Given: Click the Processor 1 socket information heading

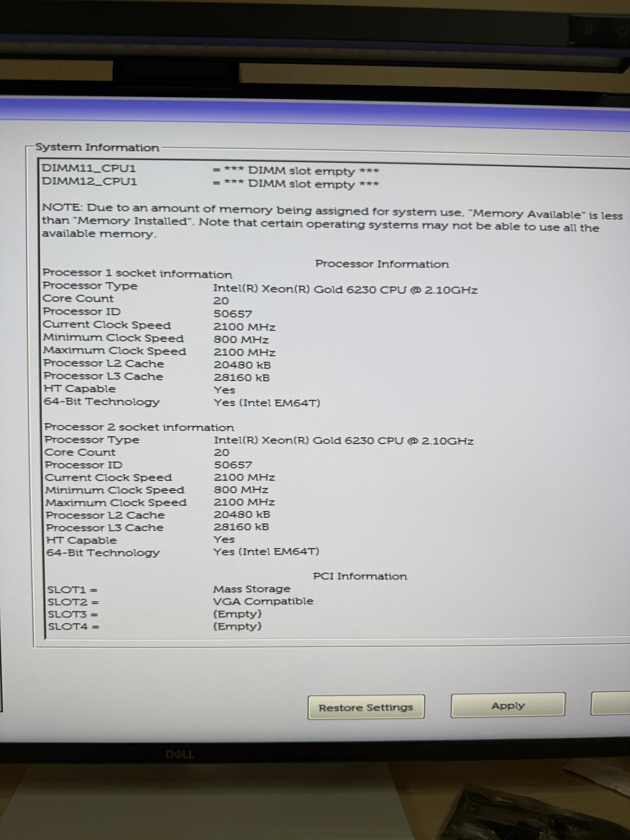Looking at the screenshot, I should pyautogui.click(x=137, y=273).
